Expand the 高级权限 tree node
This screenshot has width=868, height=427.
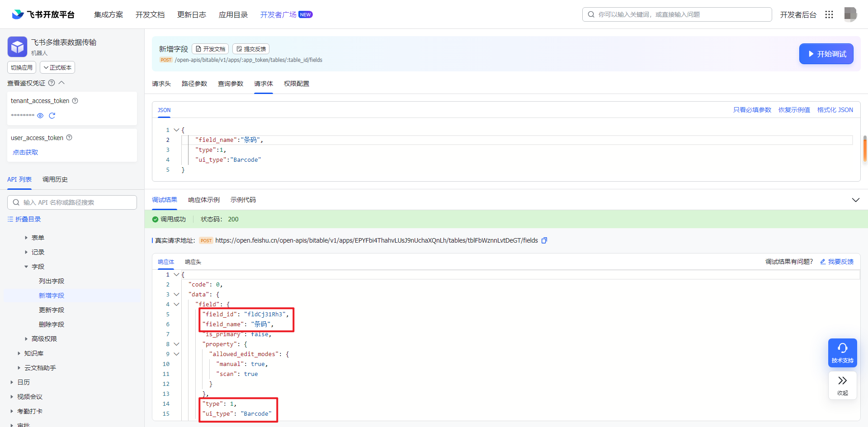[x=26, y=339]
